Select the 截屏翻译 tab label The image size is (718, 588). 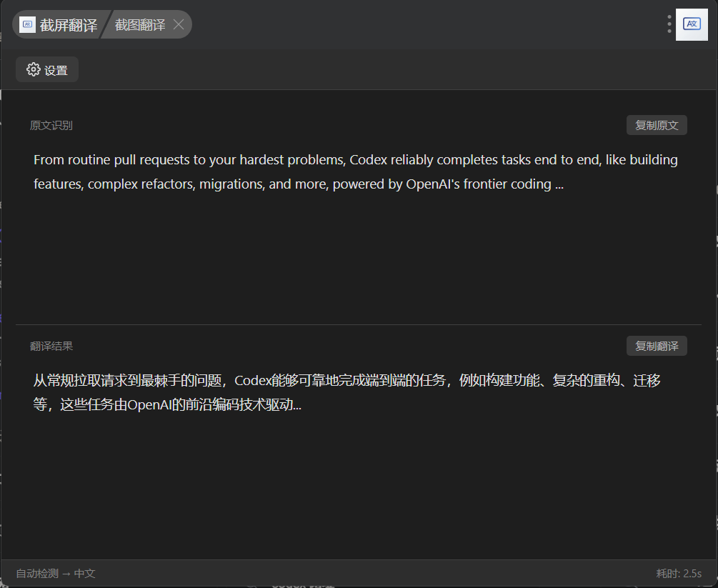69,25
